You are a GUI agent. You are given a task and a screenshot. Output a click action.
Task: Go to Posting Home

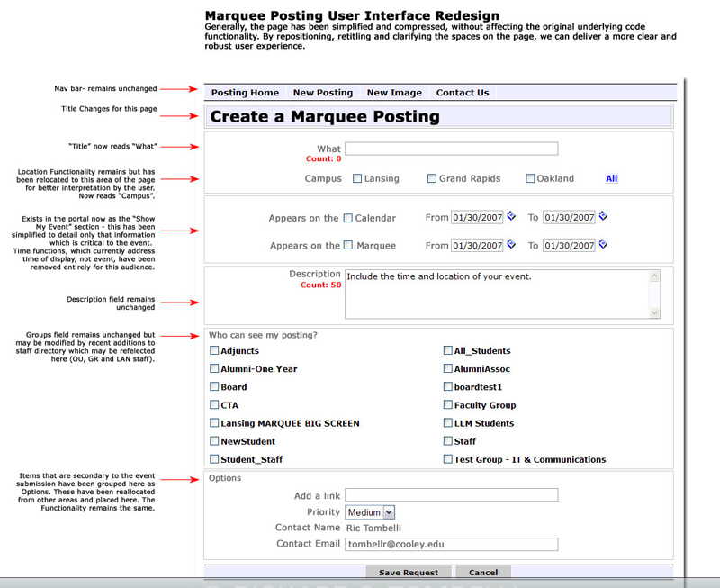tap(245, 93)
